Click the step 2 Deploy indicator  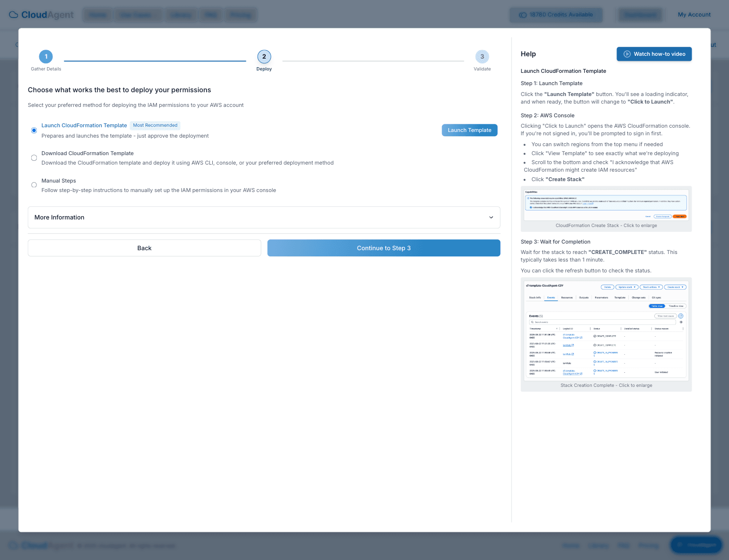coord(264,56)
